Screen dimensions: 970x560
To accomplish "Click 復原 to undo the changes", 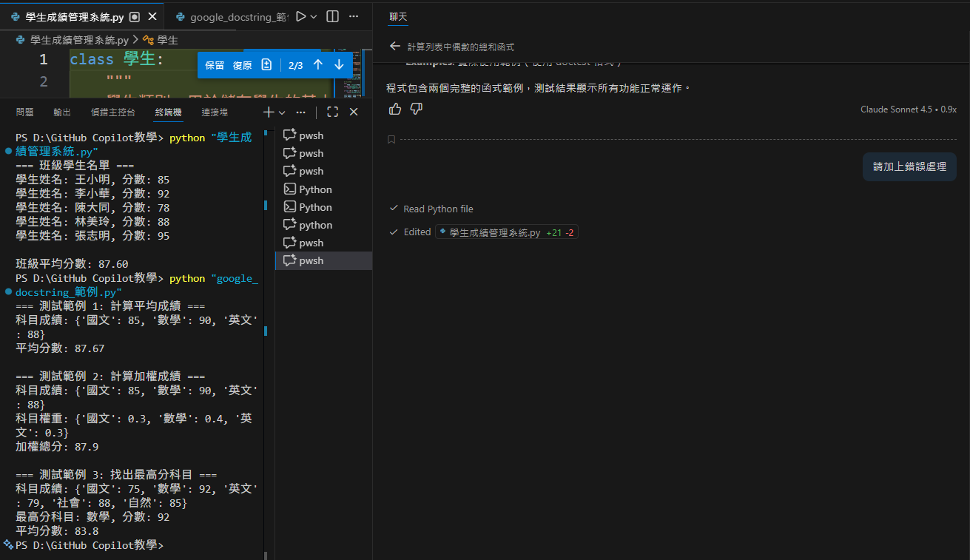I will click(x=242, y=65).
